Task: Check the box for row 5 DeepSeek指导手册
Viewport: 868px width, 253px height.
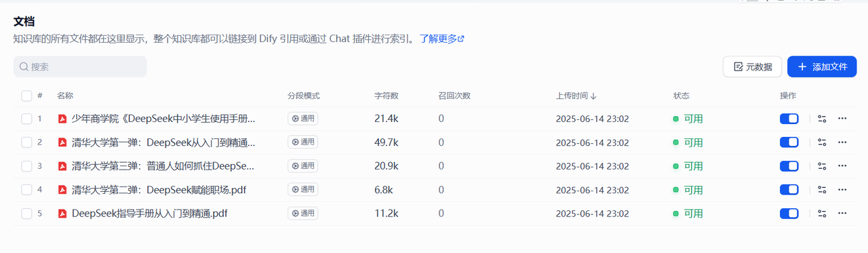Action: point(26,214)
